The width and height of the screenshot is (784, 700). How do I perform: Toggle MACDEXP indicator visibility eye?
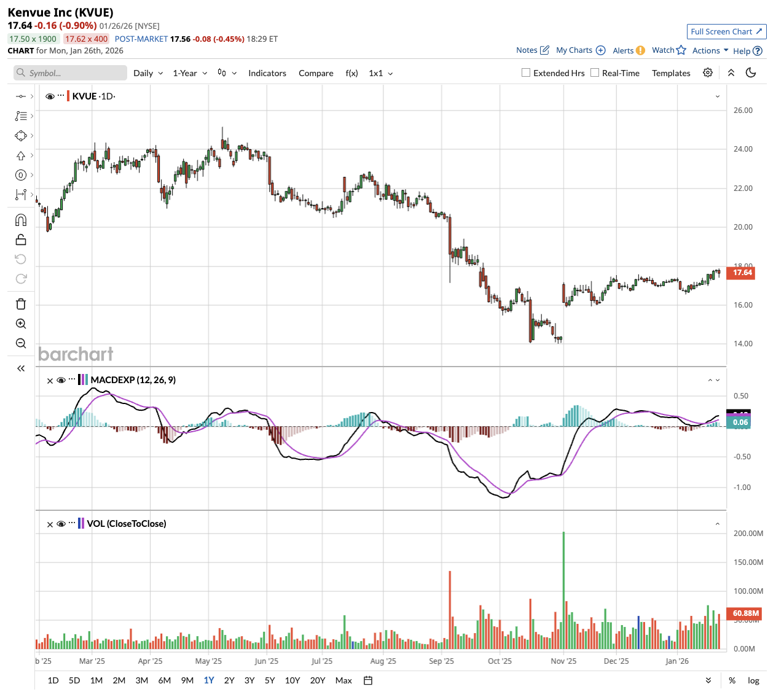61,381
